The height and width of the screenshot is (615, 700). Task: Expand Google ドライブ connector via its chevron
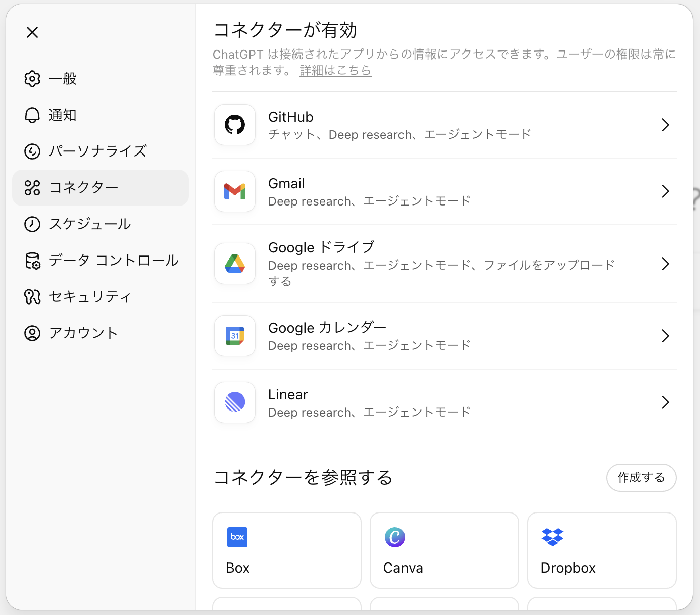pyautogui.click(x=666, y=264)
